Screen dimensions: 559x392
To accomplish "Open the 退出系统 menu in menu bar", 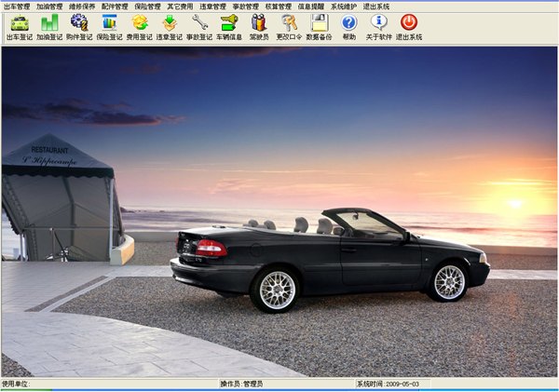I will (376, 7).
